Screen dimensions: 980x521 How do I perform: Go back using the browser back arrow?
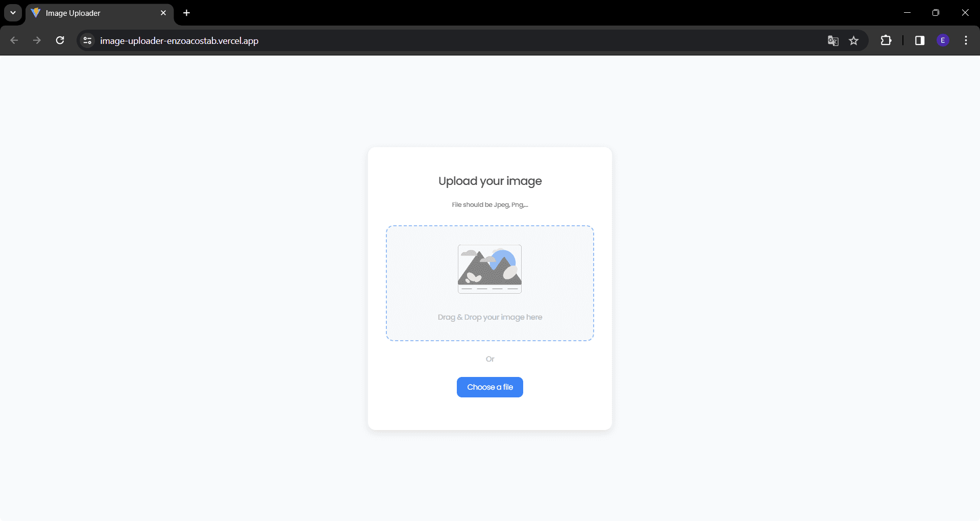click(x=14, y=40)
